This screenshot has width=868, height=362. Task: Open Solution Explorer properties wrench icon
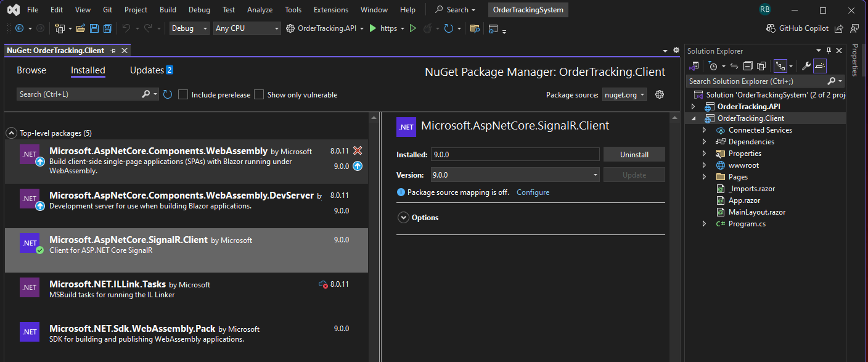806,66
